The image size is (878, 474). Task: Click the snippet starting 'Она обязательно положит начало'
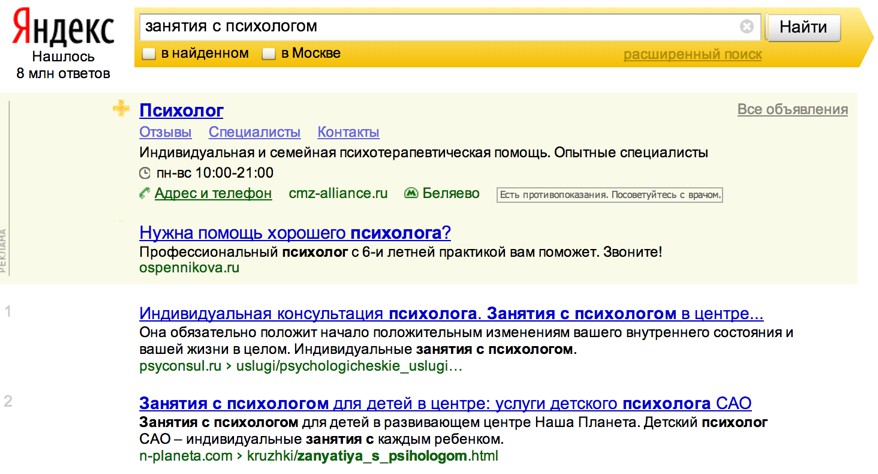coord(466,341)
